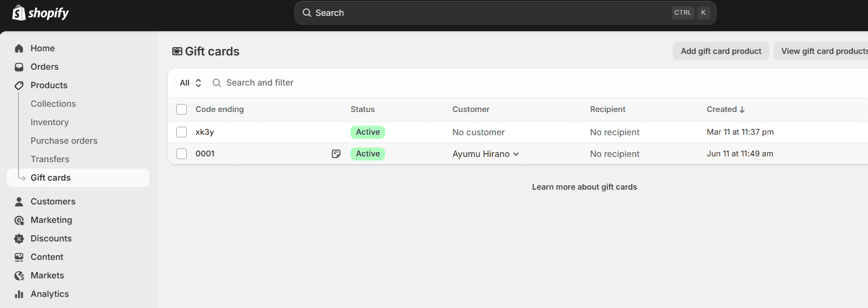Open Inventory in the Products submenu
This screenshot has height=308, width=868.
pos(50,123)
